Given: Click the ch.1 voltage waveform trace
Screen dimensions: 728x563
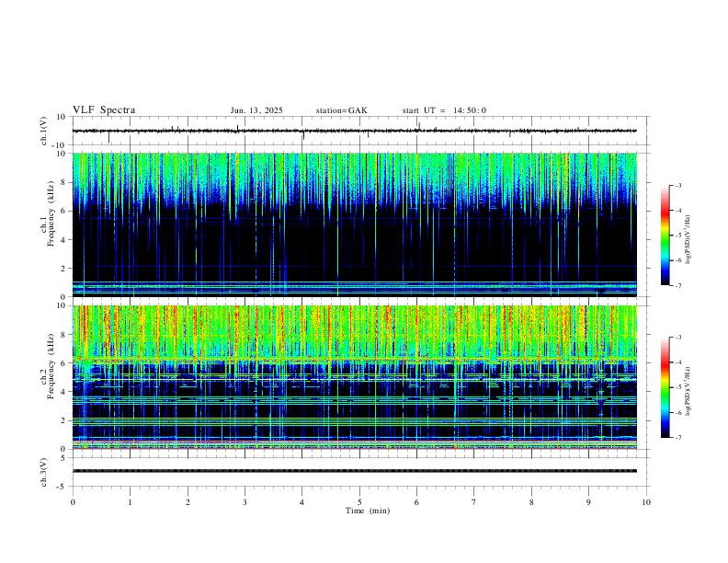Looking at the screenshot, I should [x=354, y=131].
